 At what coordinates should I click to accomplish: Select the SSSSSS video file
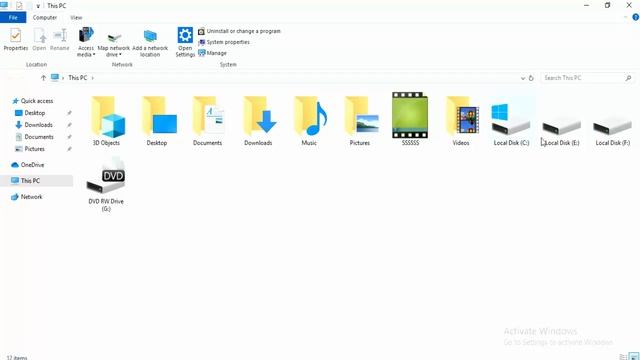pos(410,119)
